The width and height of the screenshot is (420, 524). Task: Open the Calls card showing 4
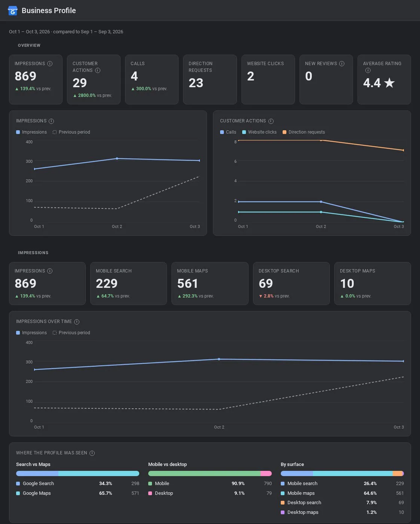coord(152,80)
